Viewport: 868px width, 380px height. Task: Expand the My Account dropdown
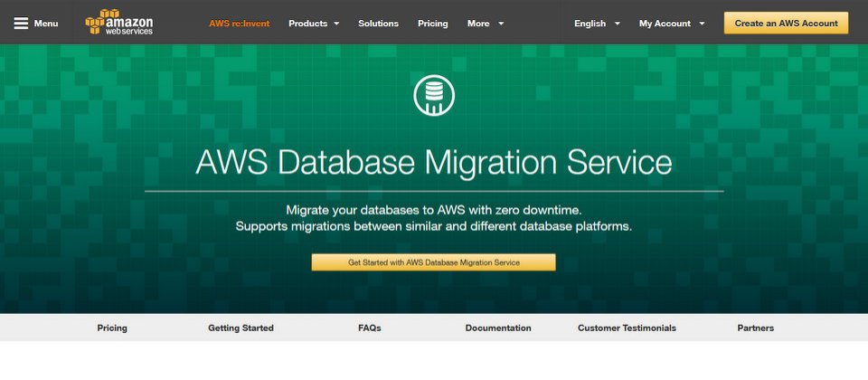(672, 24)
